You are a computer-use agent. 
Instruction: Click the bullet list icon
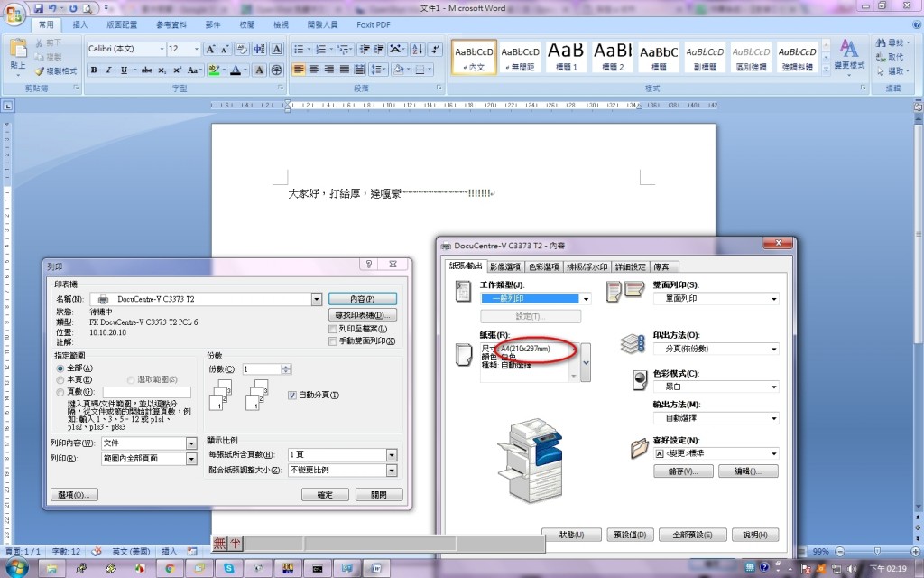tap(299, 50)
